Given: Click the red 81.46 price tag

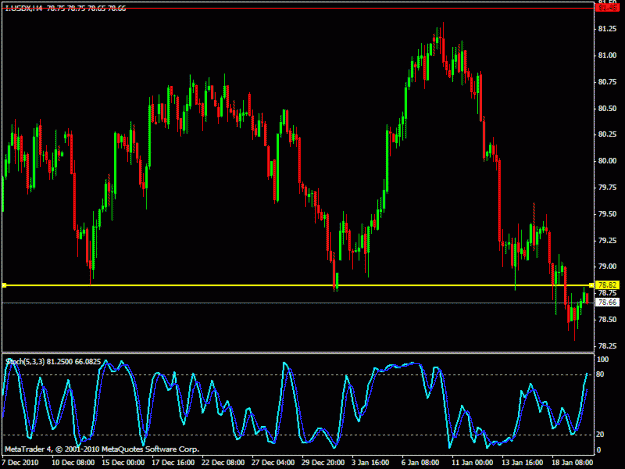Looking at the screenshot, I should (607, 8).
